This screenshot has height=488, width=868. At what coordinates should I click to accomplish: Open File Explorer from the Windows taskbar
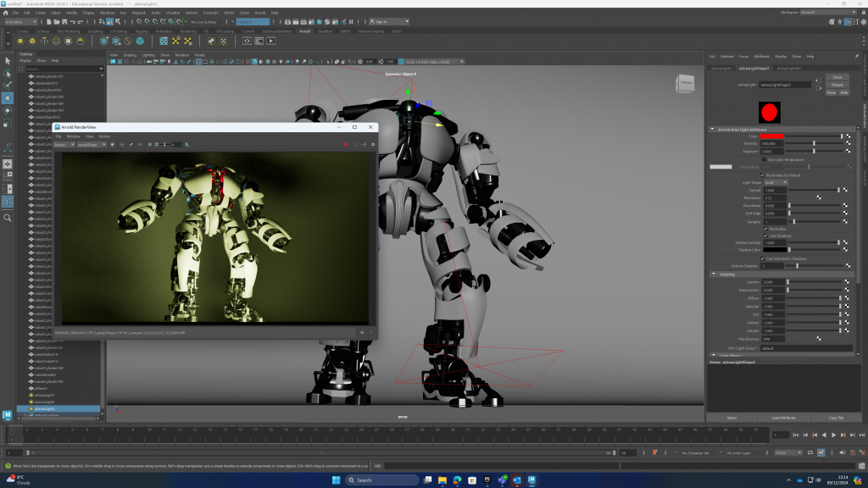(x=443, y=480)
